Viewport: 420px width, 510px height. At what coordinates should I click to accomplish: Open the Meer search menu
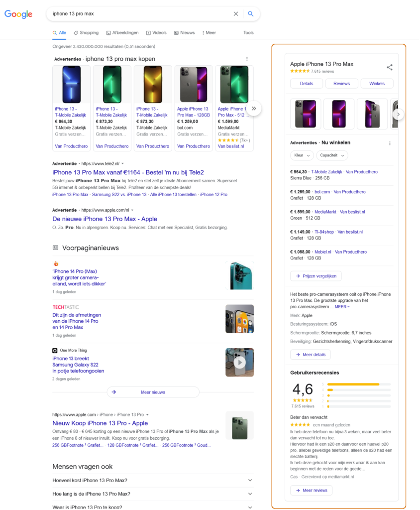(x=209, y=33)
